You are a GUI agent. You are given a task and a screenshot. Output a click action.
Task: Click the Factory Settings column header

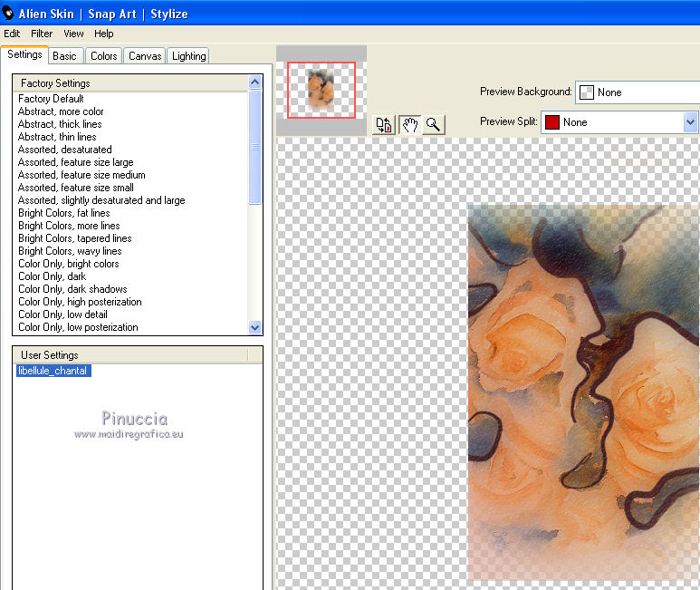click(x=130, y=83)
